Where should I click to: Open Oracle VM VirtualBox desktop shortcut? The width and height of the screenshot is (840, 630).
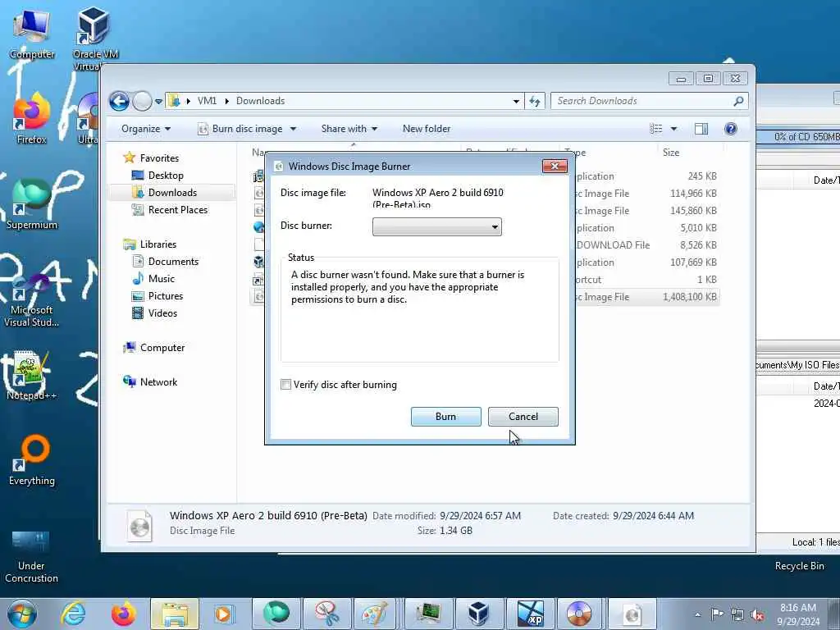point(95,39)
